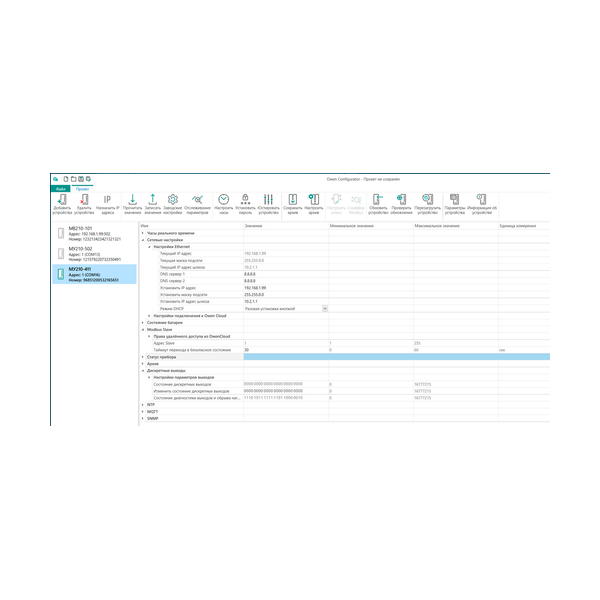Click Установить пароль lock icon
The width and height of the screenshot is (600, 600).
click(246, 200)
